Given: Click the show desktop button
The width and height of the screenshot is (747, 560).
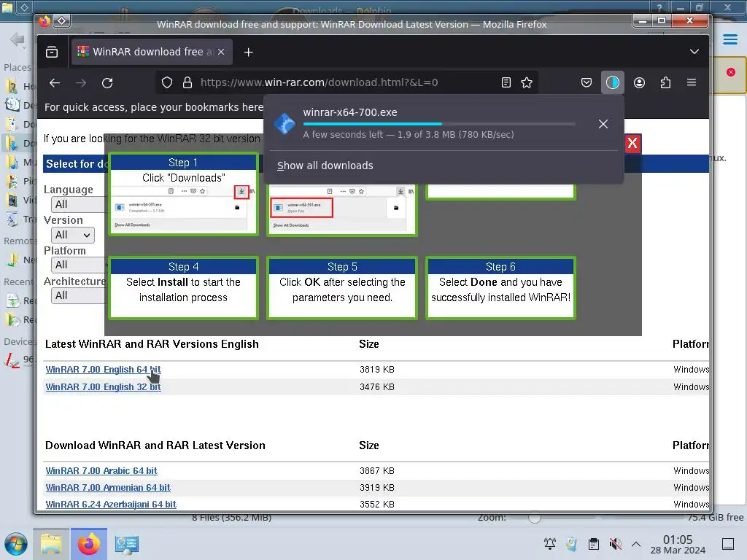Looking at the screenshot, I should (728, 544).
